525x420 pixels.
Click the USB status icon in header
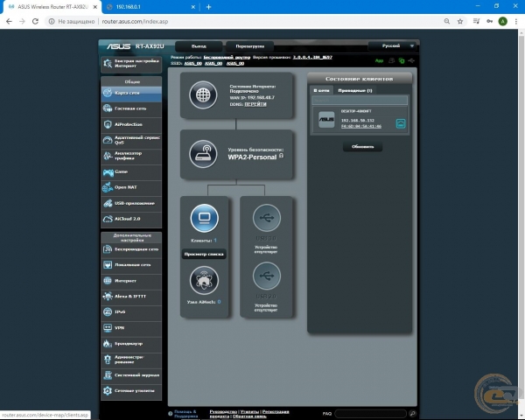[x=411, y=60]
